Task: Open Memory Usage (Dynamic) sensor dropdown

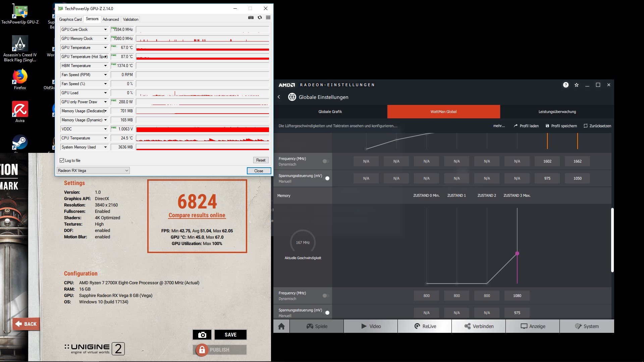Action: point(105,120)
